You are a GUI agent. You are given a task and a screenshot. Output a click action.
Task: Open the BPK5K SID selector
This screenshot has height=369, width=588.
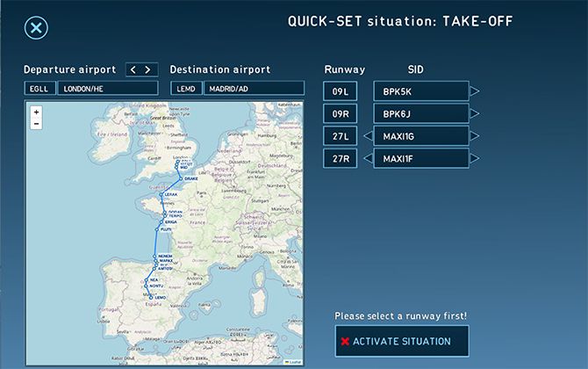pos(421,91)
